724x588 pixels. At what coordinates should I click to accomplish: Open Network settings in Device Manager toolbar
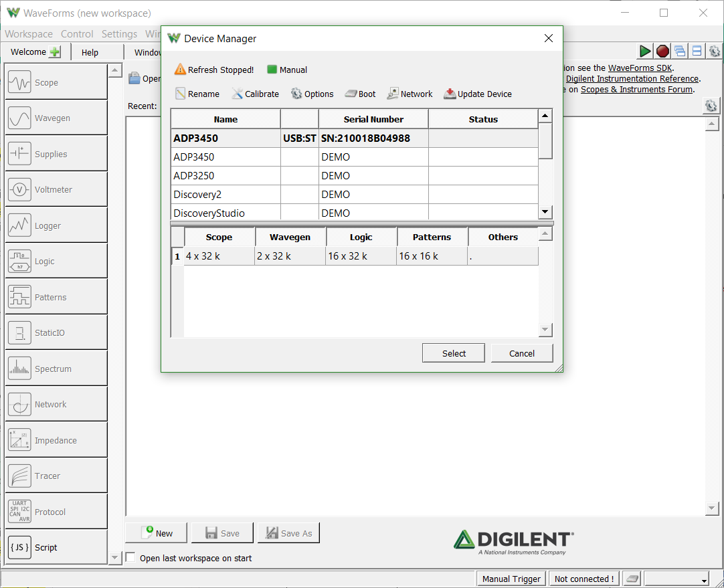coord(410,94)
